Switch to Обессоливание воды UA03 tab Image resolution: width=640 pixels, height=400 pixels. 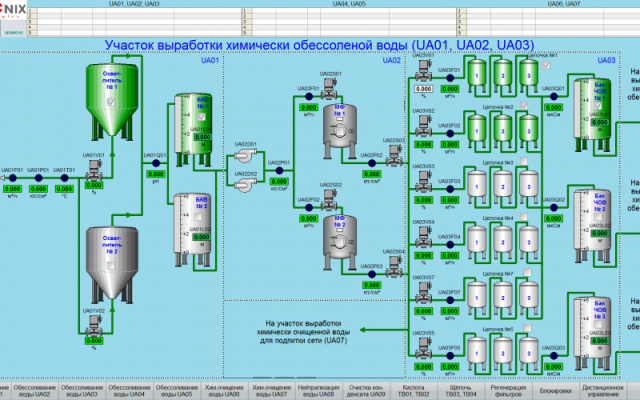click(x=82, y=390)
